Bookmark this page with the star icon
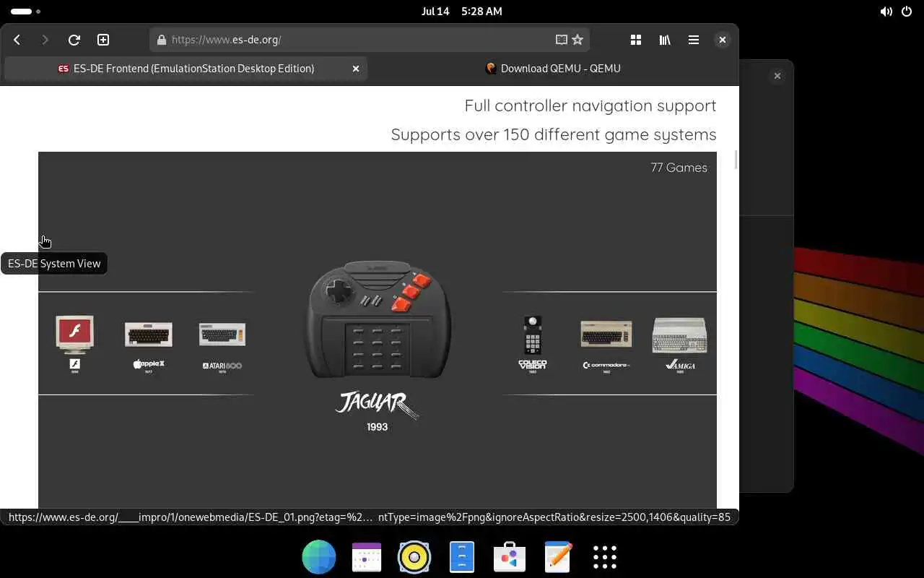Viewport: 924px width, 578px height. pyautogui.click(x=577, y=40)
